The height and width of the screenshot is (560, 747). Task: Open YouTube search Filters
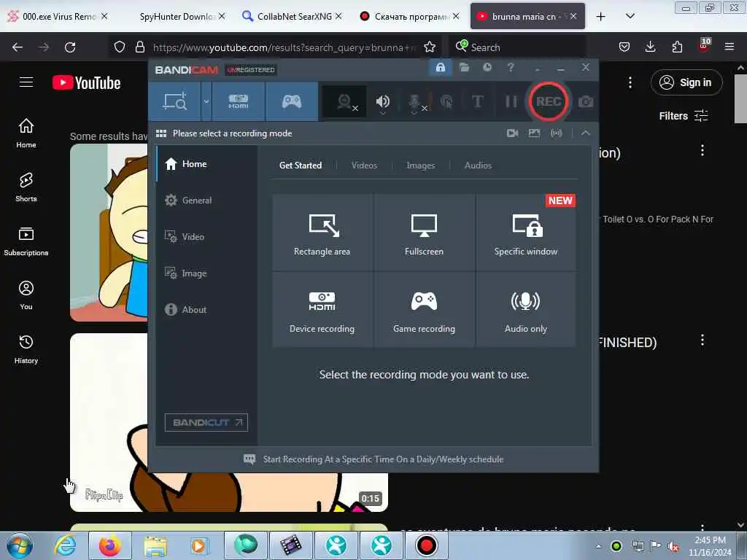pos(683,116)
